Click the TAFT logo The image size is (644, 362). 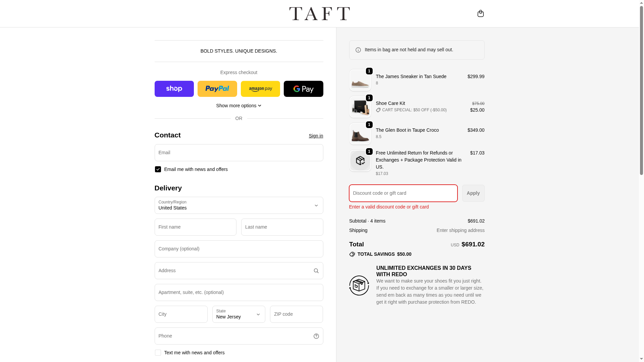319,13
